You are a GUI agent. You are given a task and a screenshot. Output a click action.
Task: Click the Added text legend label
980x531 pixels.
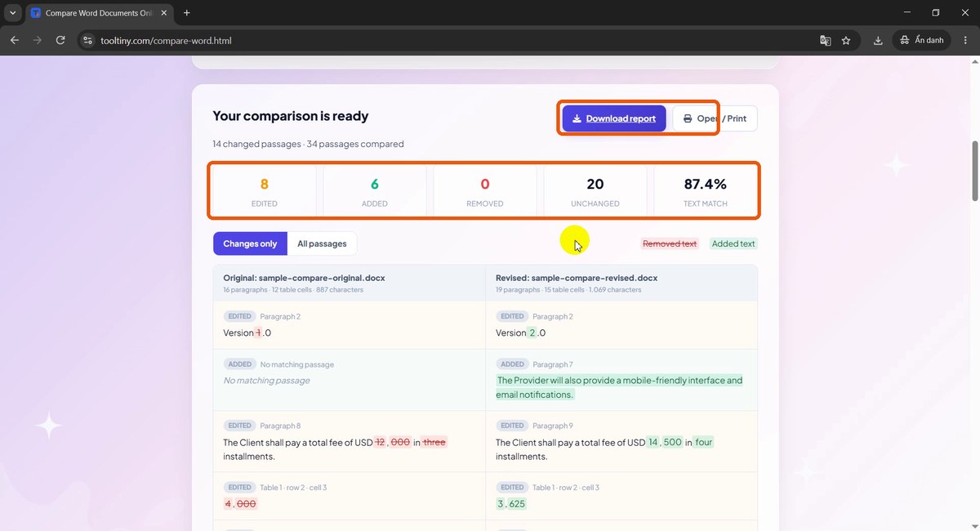click(x=733, y=243)
